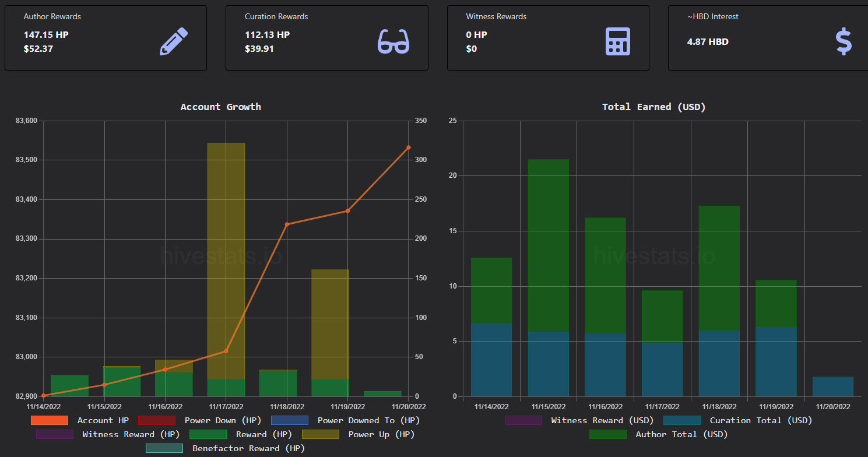Click the 147.15 HP author rewards value

[46, 34]
